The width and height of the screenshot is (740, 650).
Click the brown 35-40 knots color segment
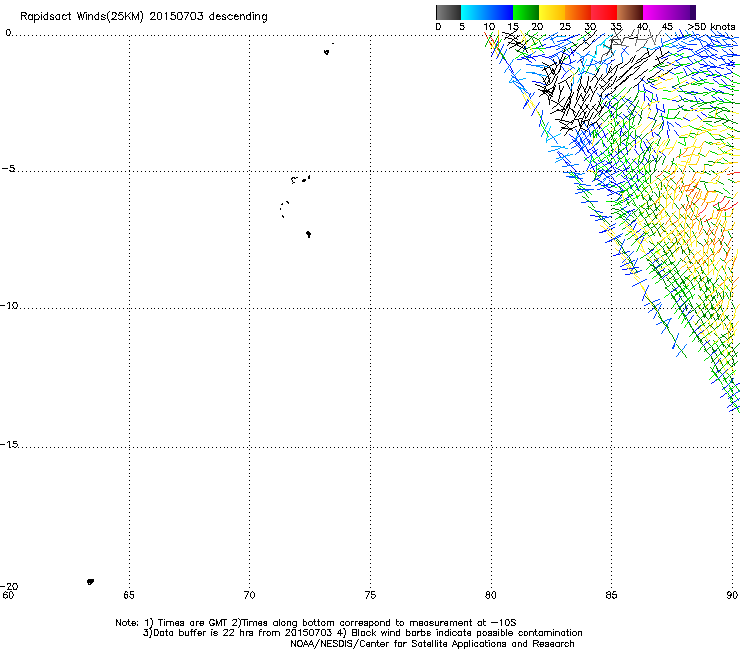coord(630,12)
